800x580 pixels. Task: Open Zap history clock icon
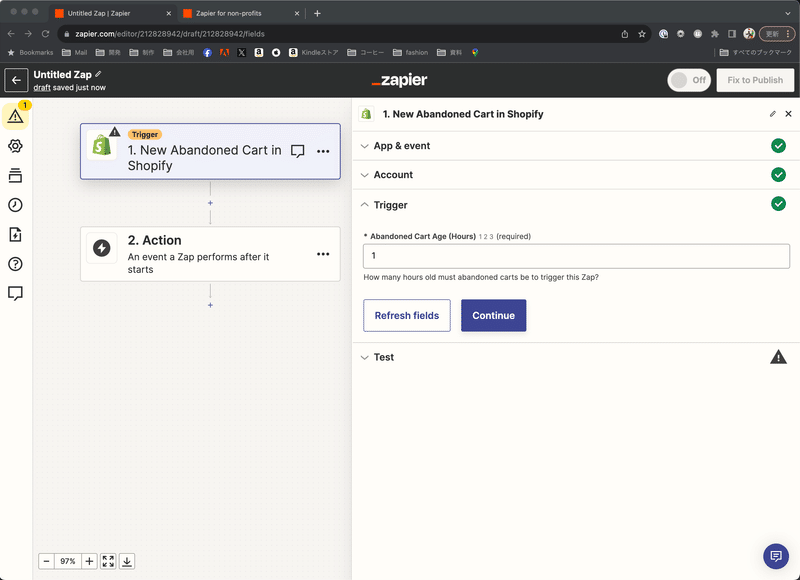[15, 205]
